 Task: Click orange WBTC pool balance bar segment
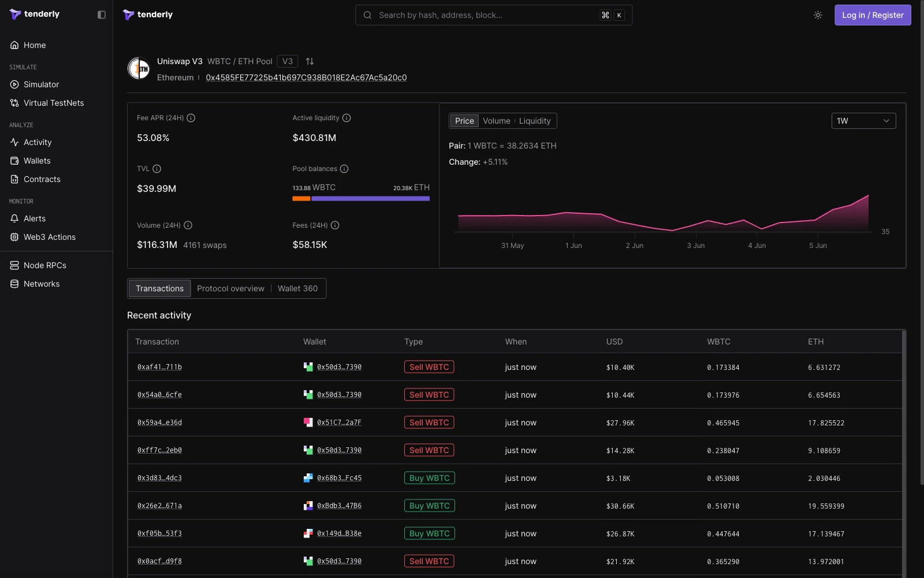point(301,199)
